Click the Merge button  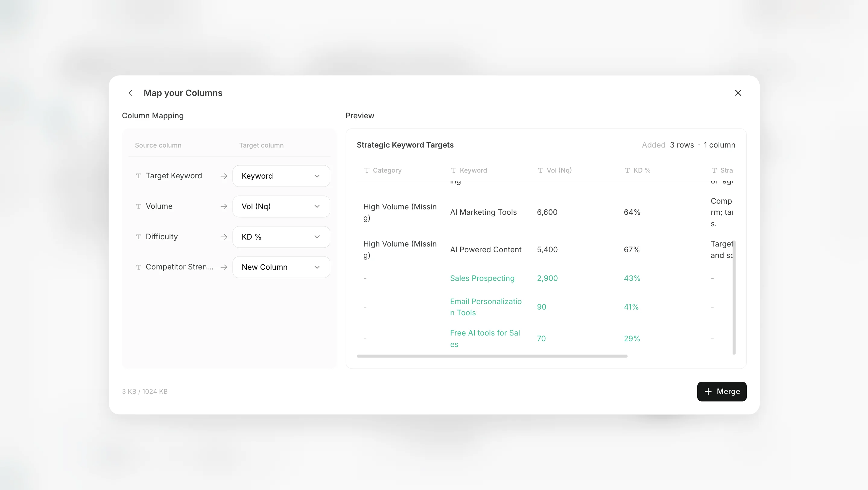722,391
